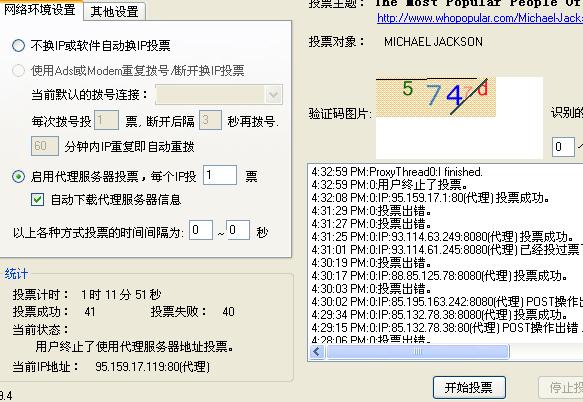The width and height of the screenshot is (583, 402).
Task: Switch to the 网络环境设置 tab
Action: pos(40,9)
